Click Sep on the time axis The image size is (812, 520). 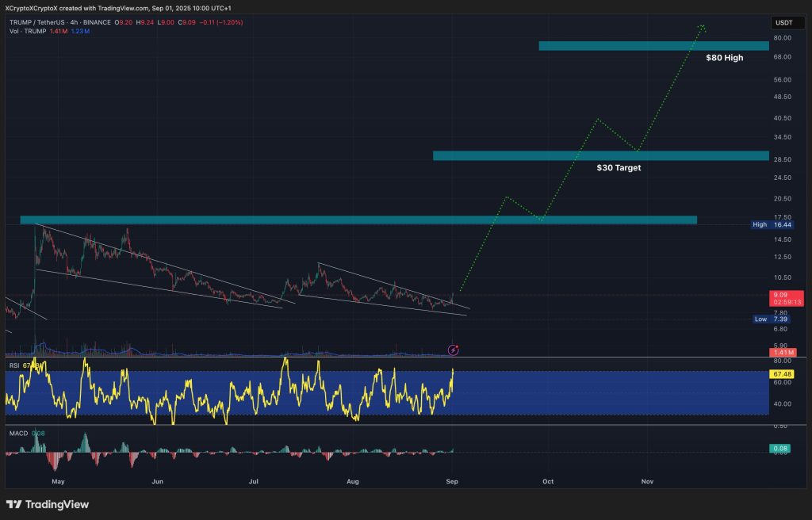coord(453,481)
